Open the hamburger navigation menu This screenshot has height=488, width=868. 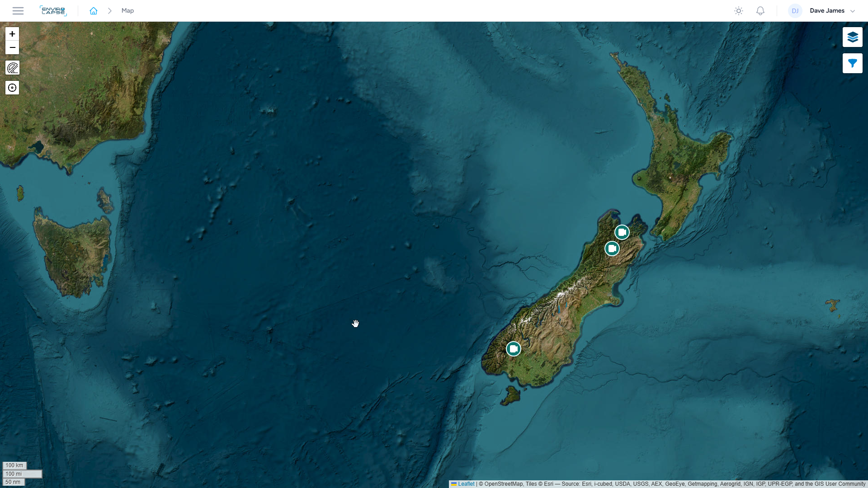pos(18,11)
